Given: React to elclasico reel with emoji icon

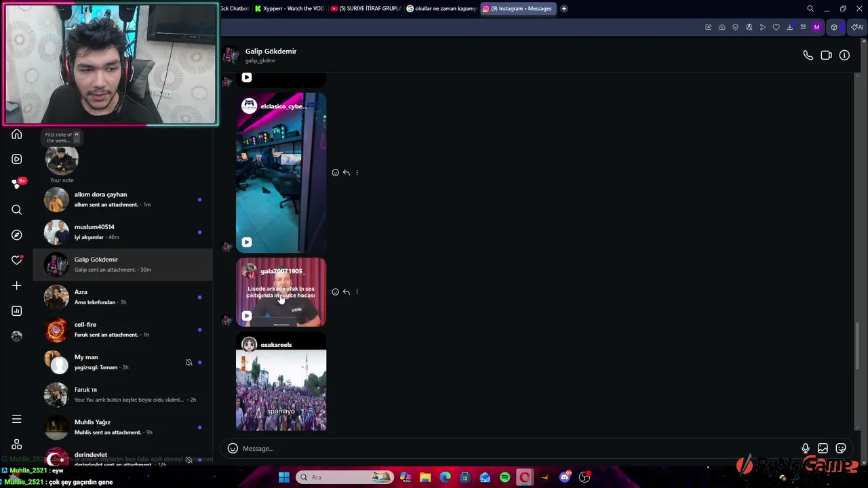Looking at the screenshot, I should [x=335, y=173].
